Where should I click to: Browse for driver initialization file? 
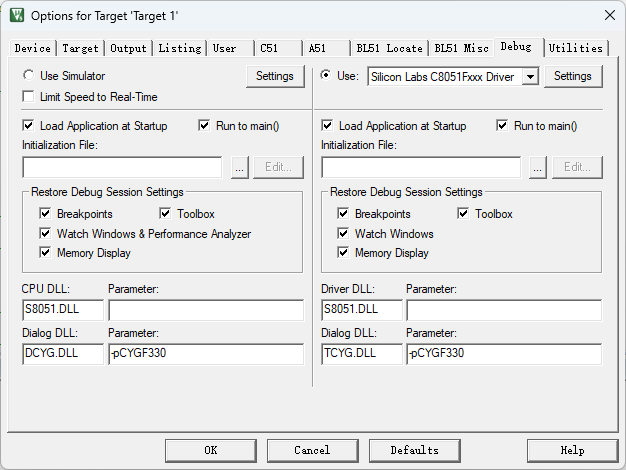[x=538, y=167]
